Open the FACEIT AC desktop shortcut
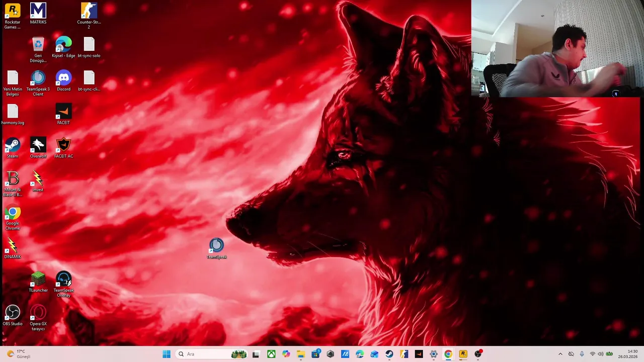 (63, 148)
